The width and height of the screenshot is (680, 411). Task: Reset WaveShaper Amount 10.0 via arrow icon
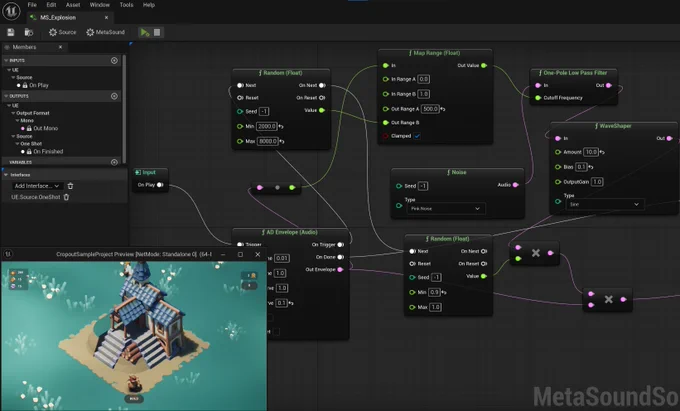[602, 152]
